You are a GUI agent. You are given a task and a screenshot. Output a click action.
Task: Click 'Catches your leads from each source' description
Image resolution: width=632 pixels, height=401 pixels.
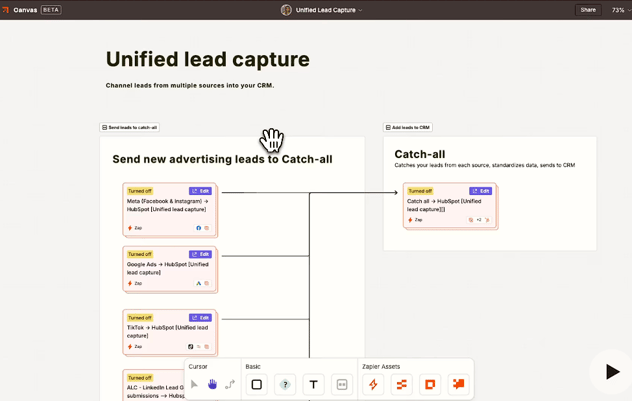484,165
